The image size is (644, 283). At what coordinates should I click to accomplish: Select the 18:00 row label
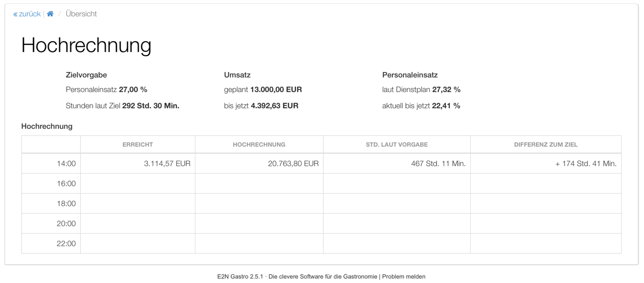coord(66,203)
